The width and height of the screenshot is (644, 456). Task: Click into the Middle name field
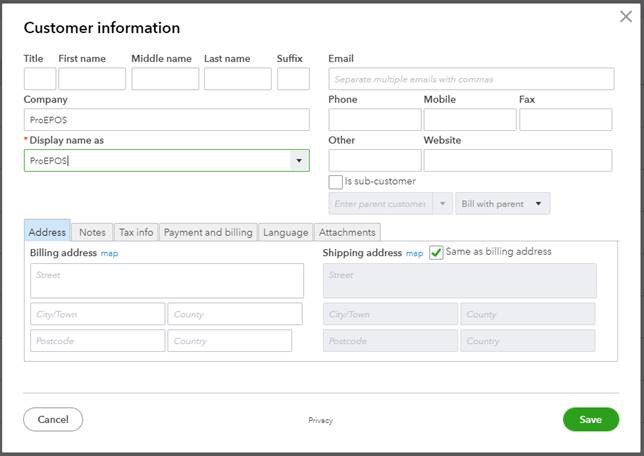point(165,79)
